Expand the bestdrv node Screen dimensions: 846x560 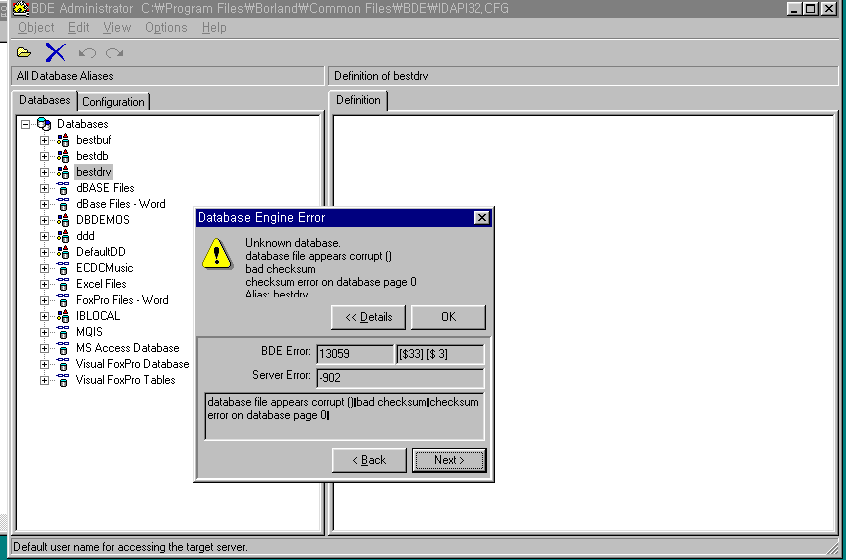44,173
